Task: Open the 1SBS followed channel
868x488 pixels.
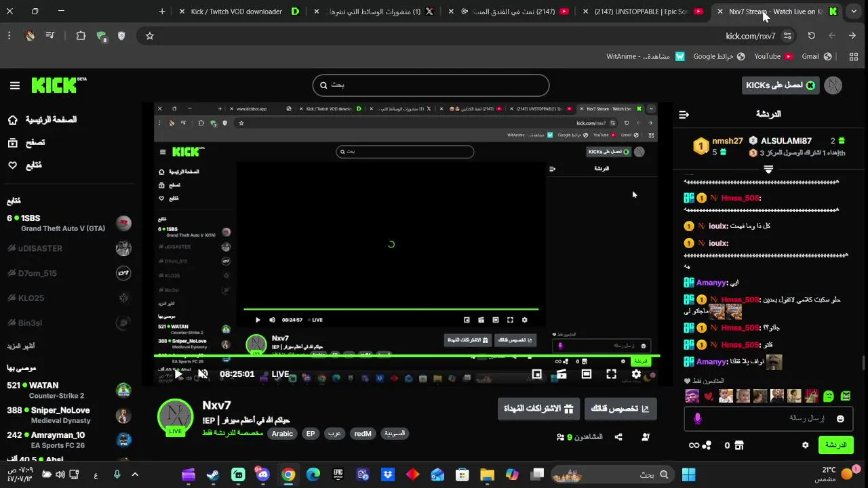Action: pos(68,223)
